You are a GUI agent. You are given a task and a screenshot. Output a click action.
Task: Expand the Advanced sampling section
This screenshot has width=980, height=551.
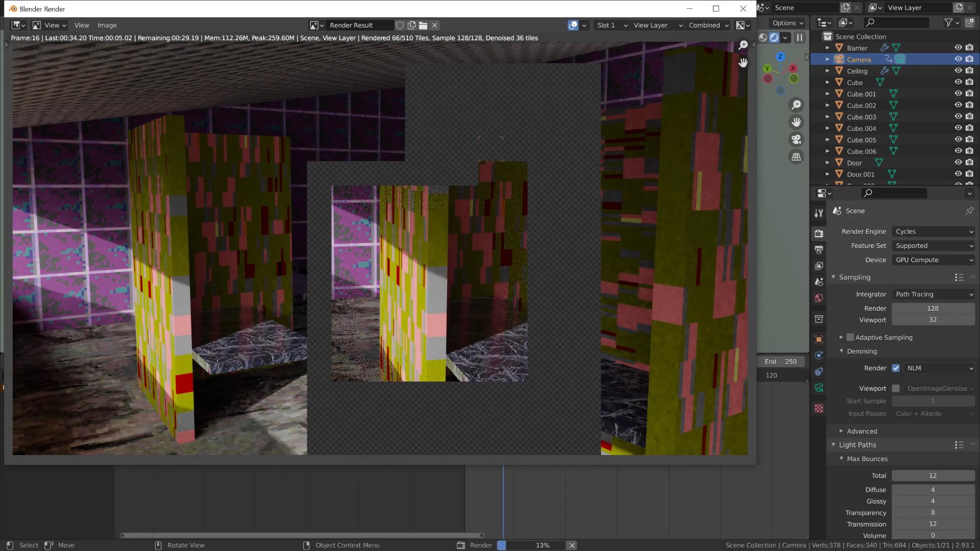tap(862, 431)
